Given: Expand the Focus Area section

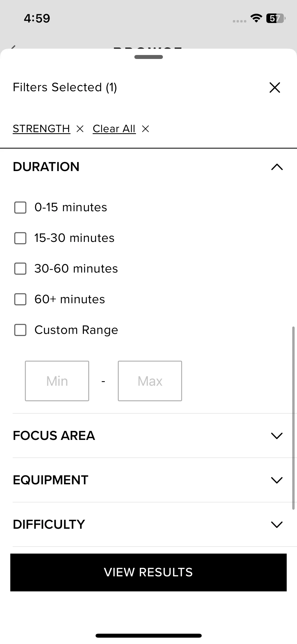Looking at the screenshot, I should pos(277,436).
